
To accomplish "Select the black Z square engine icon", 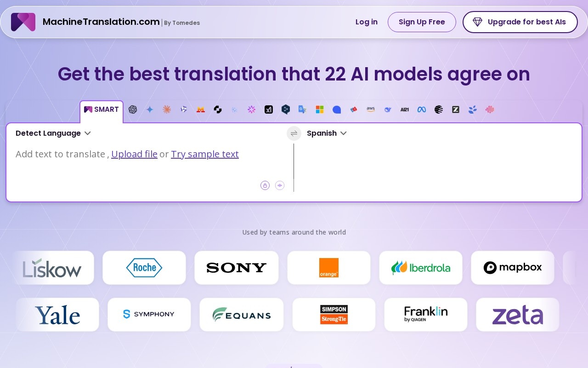I will [456, 109].
